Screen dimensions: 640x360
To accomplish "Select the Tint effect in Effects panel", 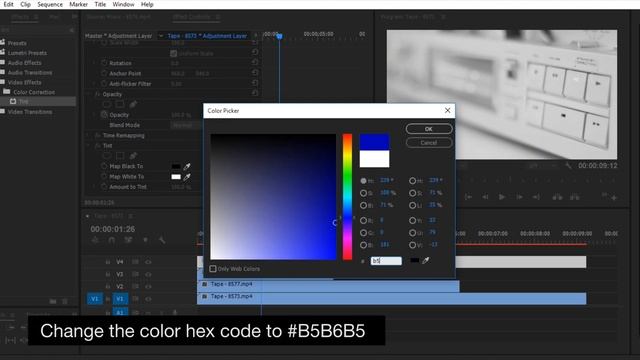I will [x=23, y=101].
